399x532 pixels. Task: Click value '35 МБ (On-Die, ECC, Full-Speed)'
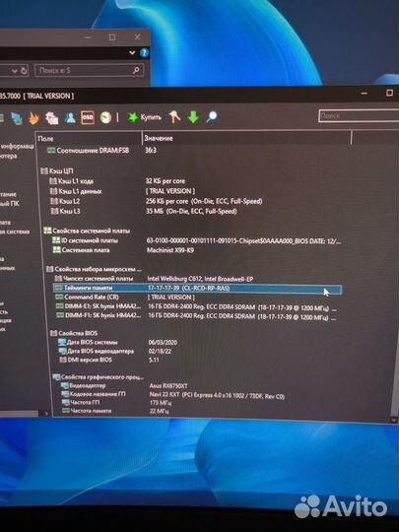pyautogui.click(x=191, y=211)
